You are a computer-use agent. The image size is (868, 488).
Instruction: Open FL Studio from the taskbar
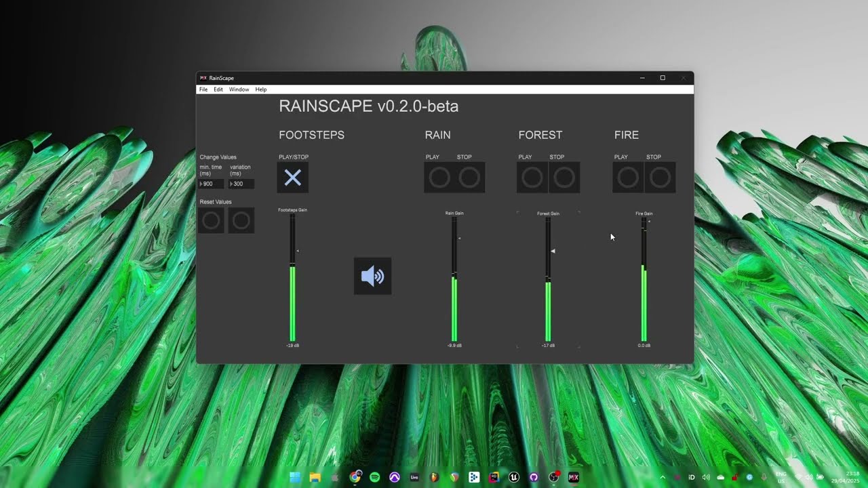(434, 477)
